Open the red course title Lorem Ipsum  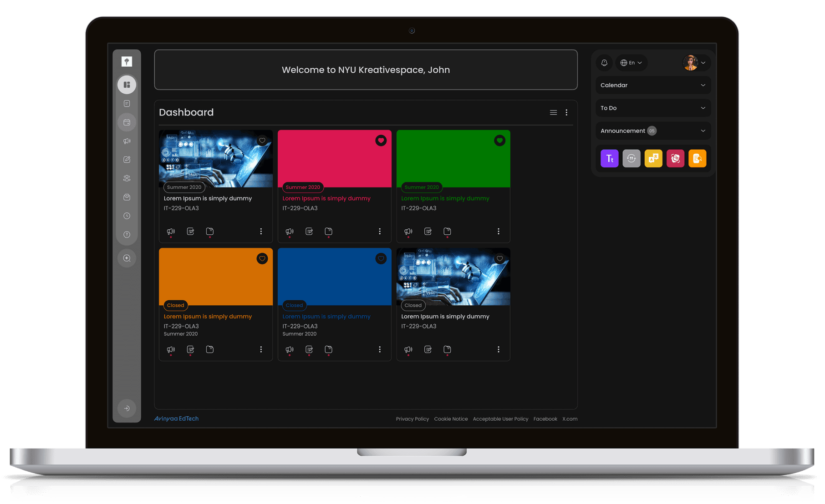(326, 198)
